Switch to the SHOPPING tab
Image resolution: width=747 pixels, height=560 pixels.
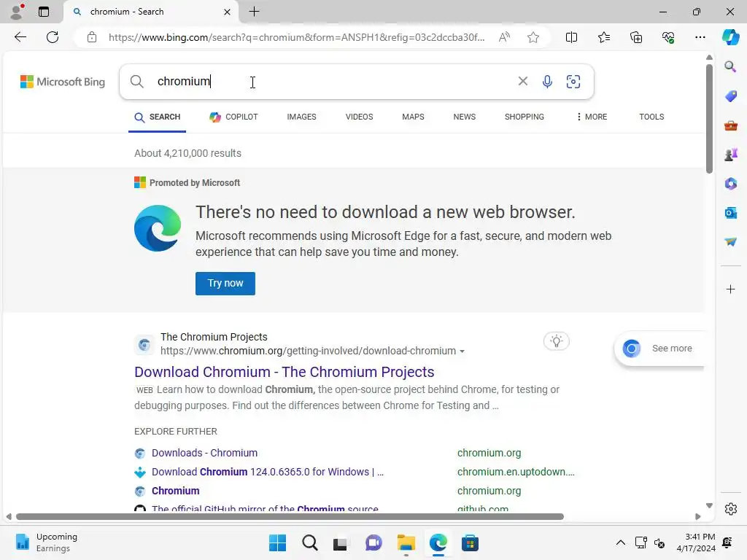[524, 117]
